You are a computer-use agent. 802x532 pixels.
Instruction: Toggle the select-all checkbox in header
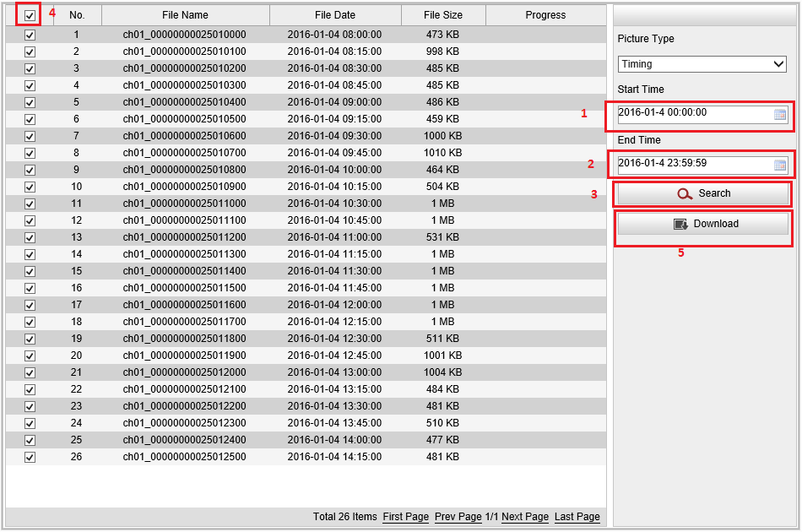pos(30,15)
